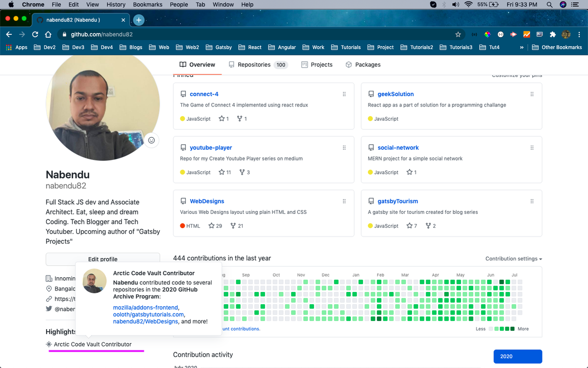This screenshot has width=588, height=368.
Task: Switch to the Projects tab
Action: pyautogui.click(x=317, y=65)
